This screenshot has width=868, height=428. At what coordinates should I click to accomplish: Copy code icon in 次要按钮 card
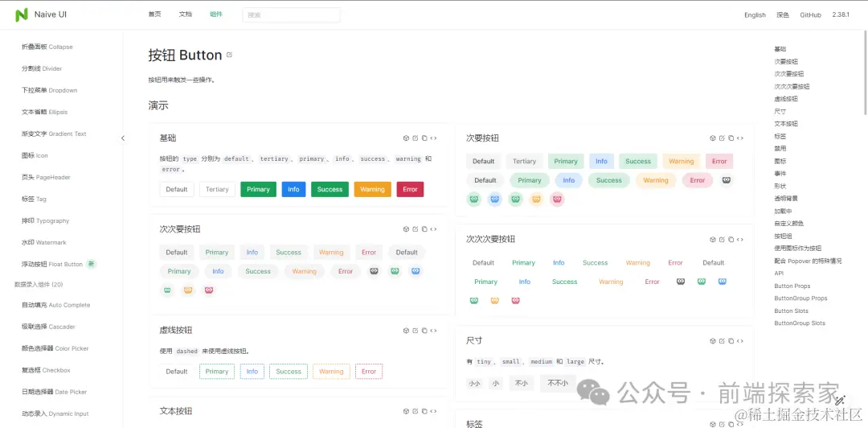click(x=731, y=138)
